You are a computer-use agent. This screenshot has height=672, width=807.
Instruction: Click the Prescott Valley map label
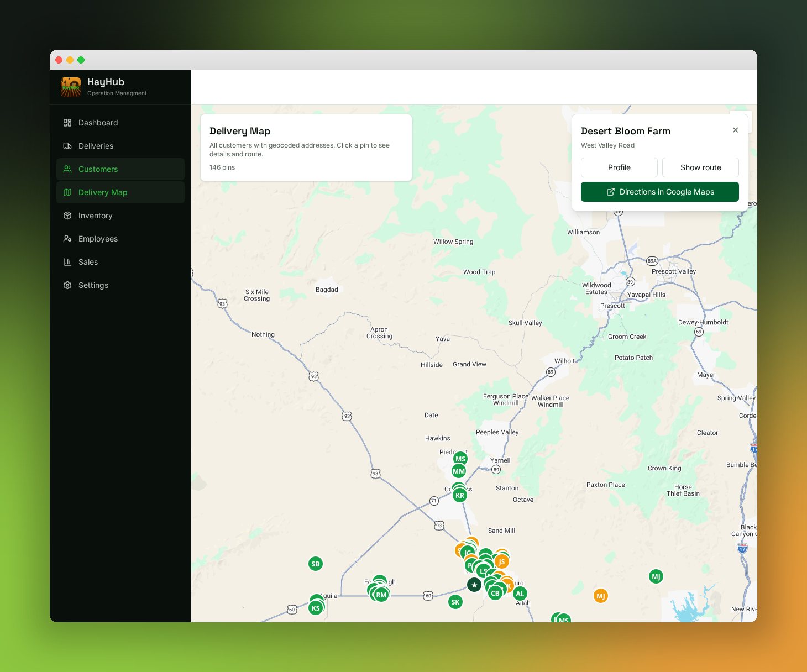[x=674, y=271]
